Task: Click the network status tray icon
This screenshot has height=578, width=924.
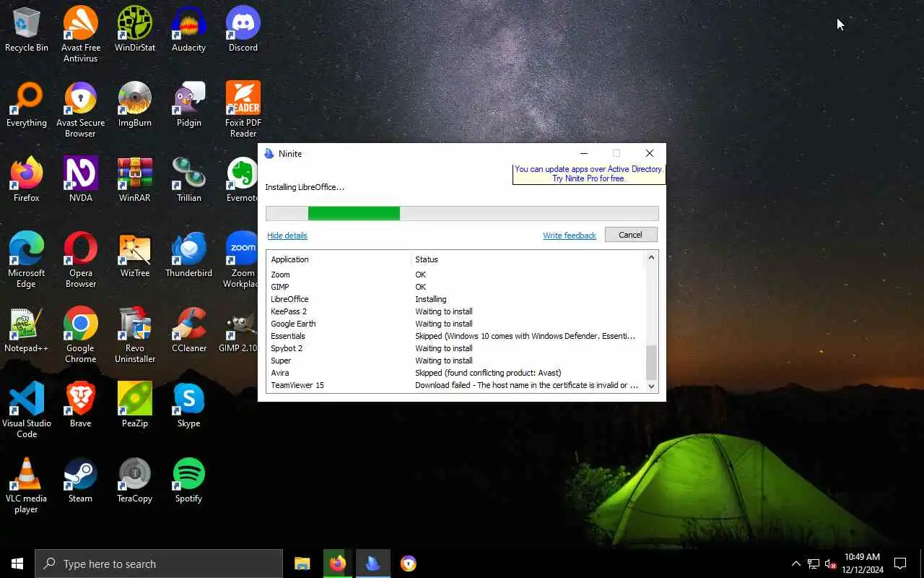Action: tap(813, 564)
